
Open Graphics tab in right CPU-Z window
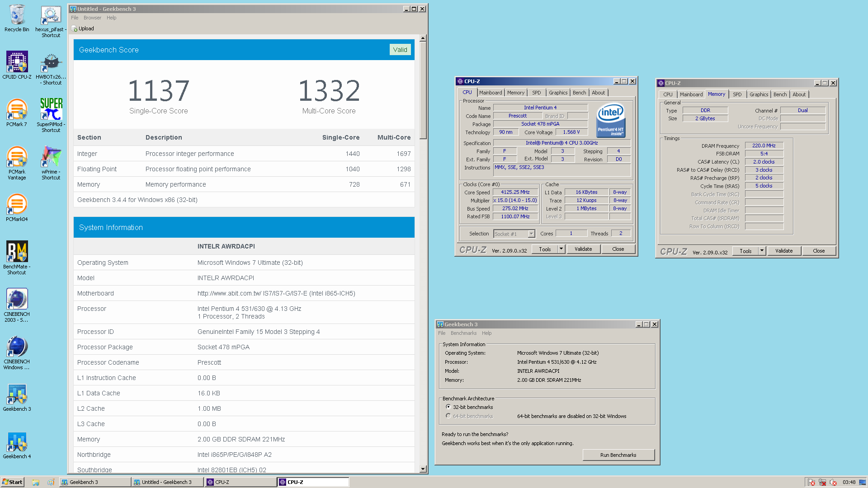(759, 94)
